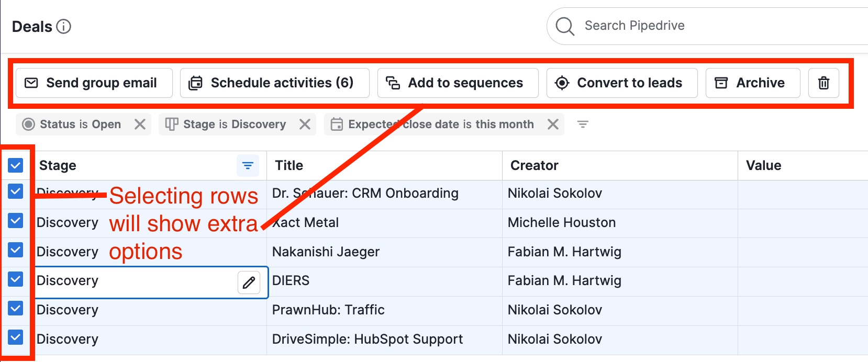
Task: Uncheck the Xact Metal row checkbox
Action: [x=16, y=221]
